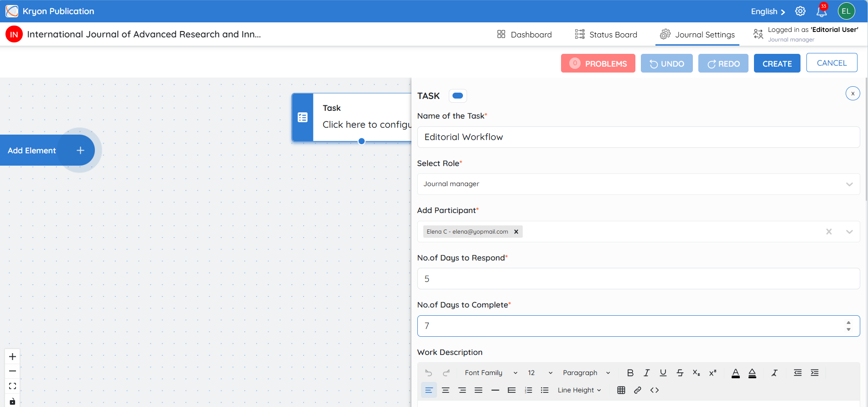This screenshot has width=868, height=407.
Task: Apply italic formatting in the editor
Action: pyautogui.click(x=646, y=373)
